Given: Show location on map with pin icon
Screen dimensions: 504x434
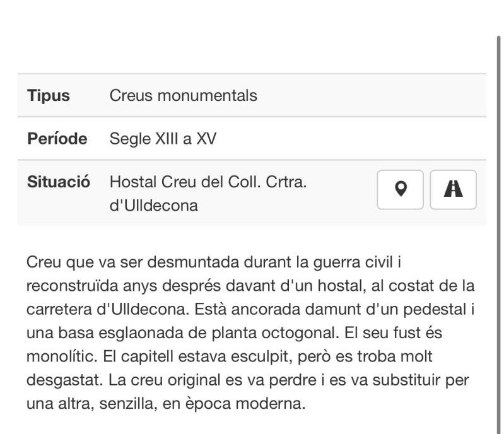Looking at the screenshot, I should pos(400,189).
